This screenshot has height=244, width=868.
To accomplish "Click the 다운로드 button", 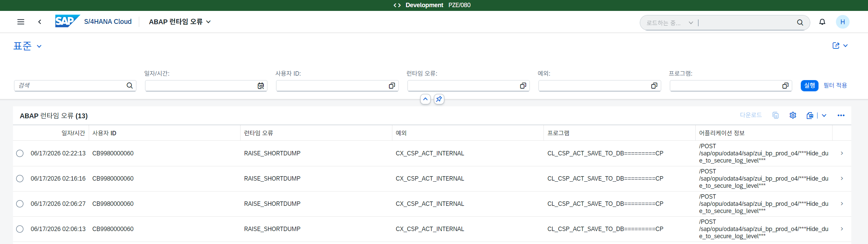I will click(751, 115).
